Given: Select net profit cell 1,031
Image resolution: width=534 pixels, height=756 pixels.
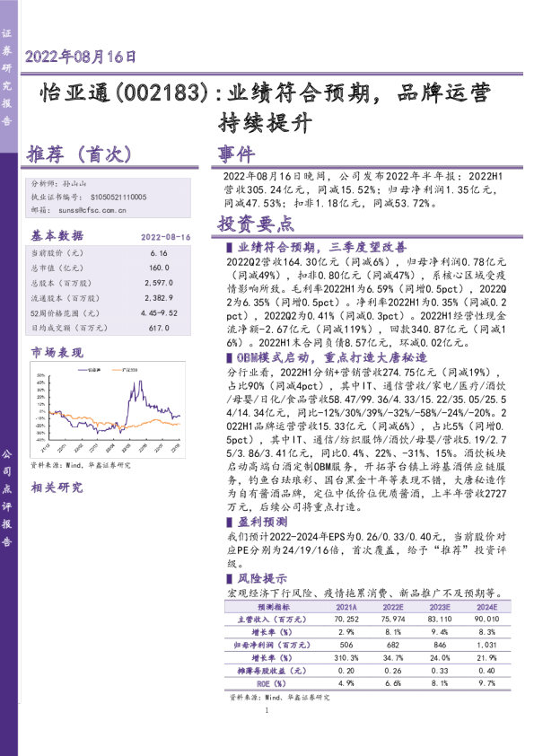Looking at the screenshot, I should [486, 645].
